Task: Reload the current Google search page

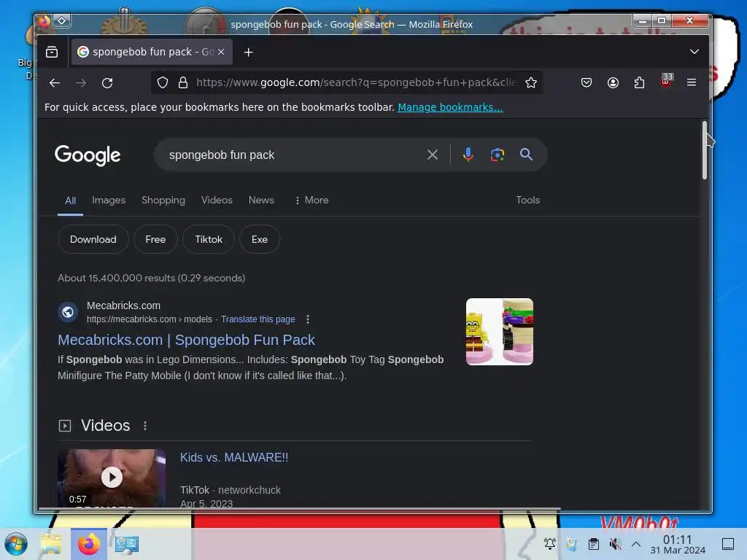Action: pos(107,83)
